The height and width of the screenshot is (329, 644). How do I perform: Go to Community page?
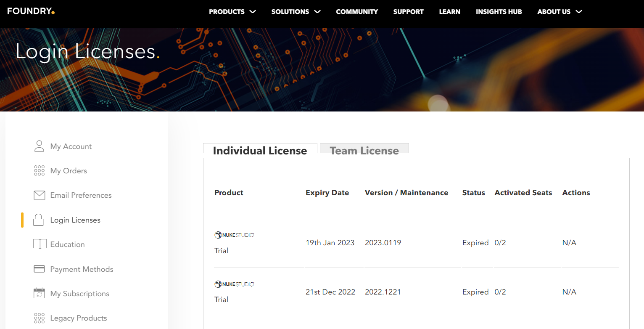pyautogui.click(x=357, y=12)
